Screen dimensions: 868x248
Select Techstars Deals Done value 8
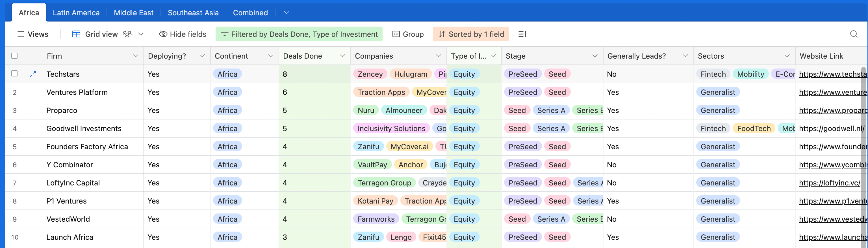(x=314, y=74)
